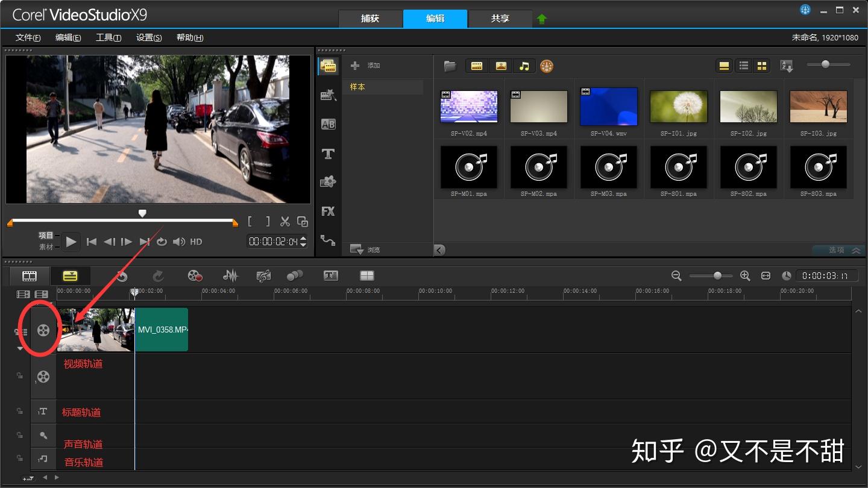Screen dimensions: 868x488
Task: Click the Subtitle Editor icon
Action: pos(331,276)
